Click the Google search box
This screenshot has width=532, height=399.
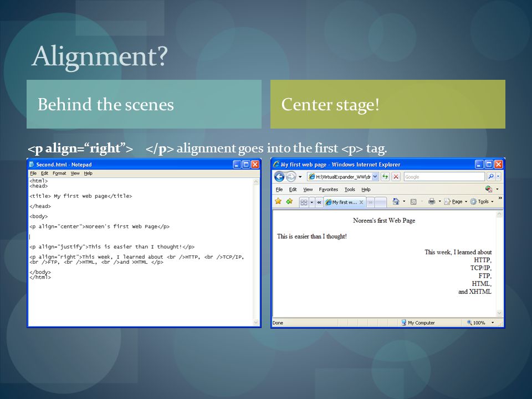point(444,177)
